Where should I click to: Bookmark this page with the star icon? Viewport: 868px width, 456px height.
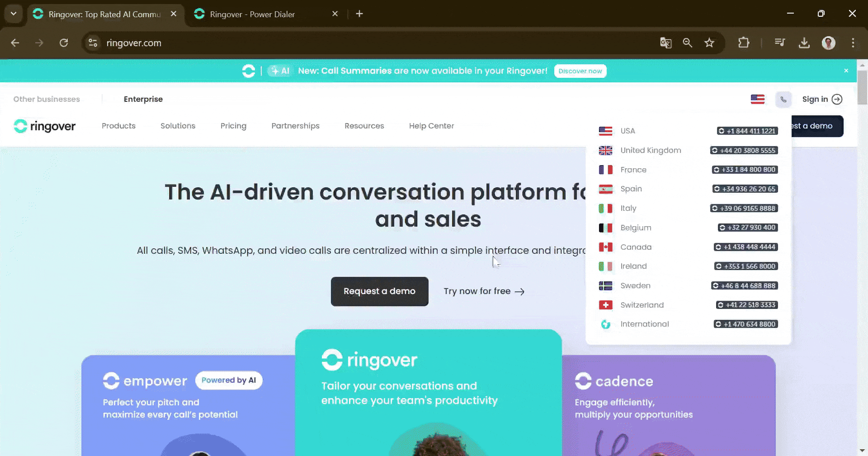click(x=709, y=43)
